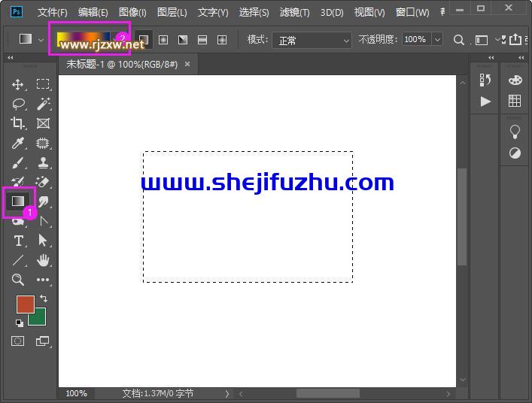Open the Color palette panel
Screen dimensions: 532x403
[x=515, y=80]
